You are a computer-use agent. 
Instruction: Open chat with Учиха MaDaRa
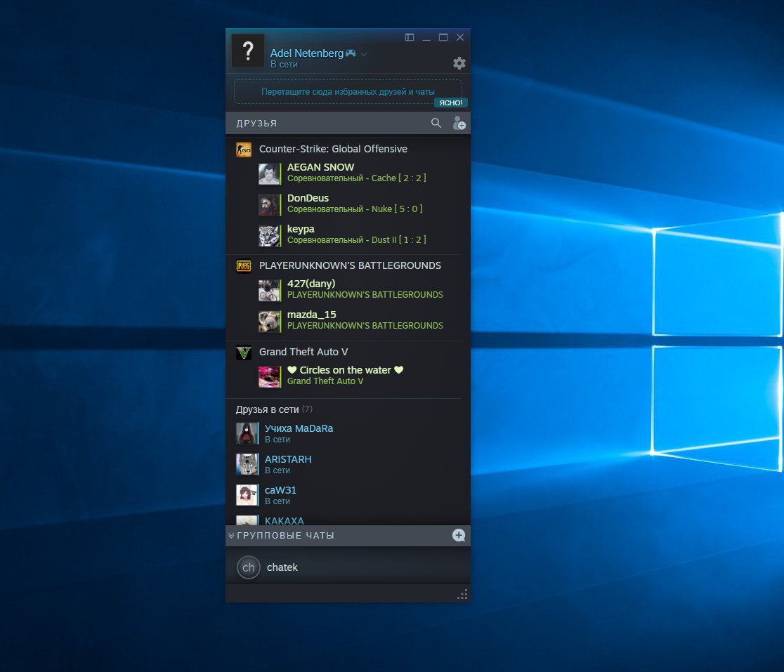[x=348, y=434]
